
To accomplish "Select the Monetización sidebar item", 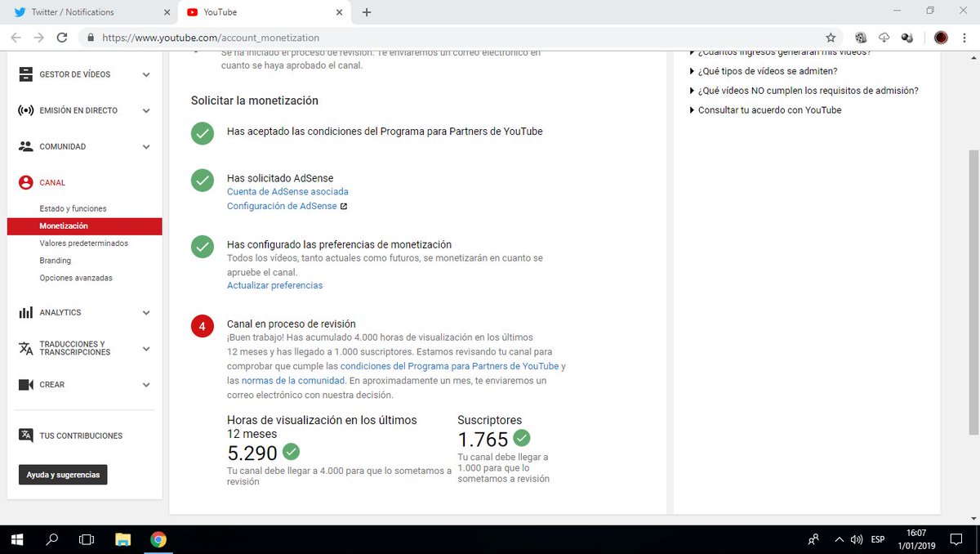I will [84, 226].
